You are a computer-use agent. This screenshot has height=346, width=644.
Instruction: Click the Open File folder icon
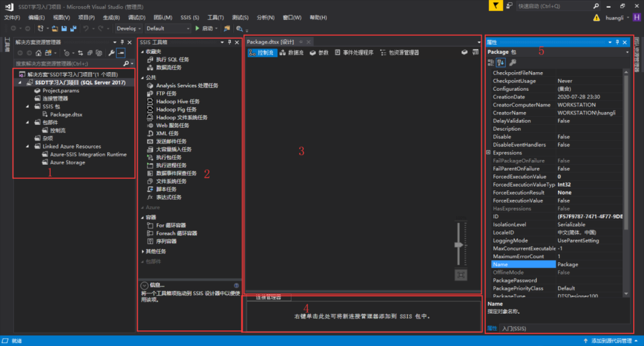pyautogui.click(x=54, y=29)
